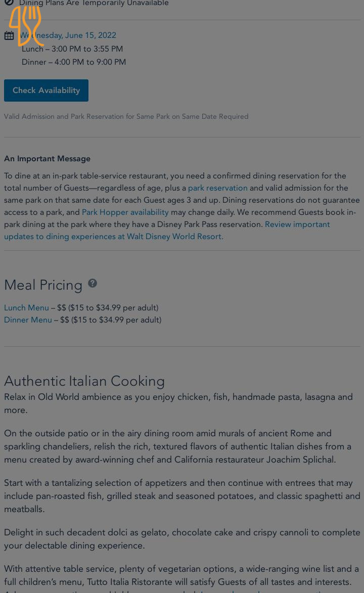Click the paragraph about decadent dolci desserts
The image size is (364, 593).
pos(182,539)
